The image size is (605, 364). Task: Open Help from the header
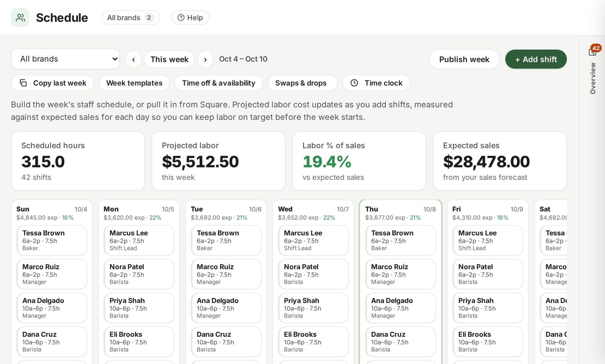(190, 17)
